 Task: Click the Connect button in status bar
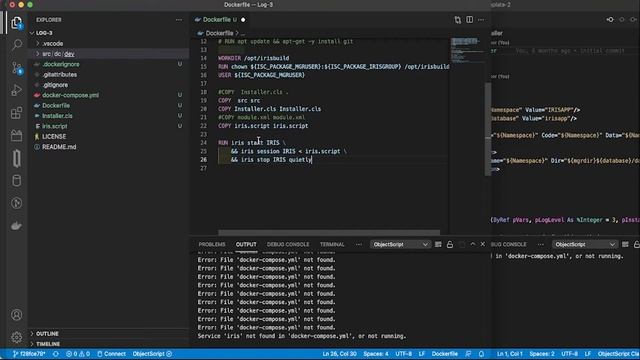[111, 354]
